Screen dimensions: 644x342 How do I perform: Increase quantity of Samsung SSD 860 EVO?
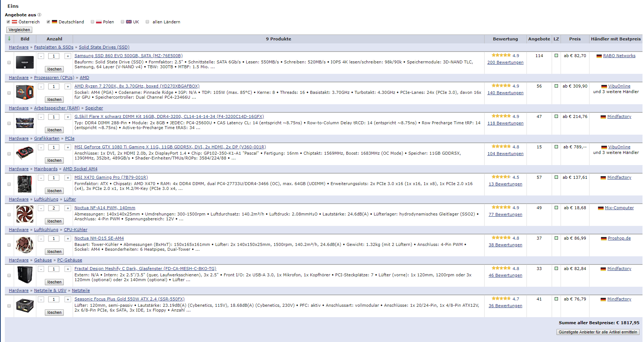[68, 56]
